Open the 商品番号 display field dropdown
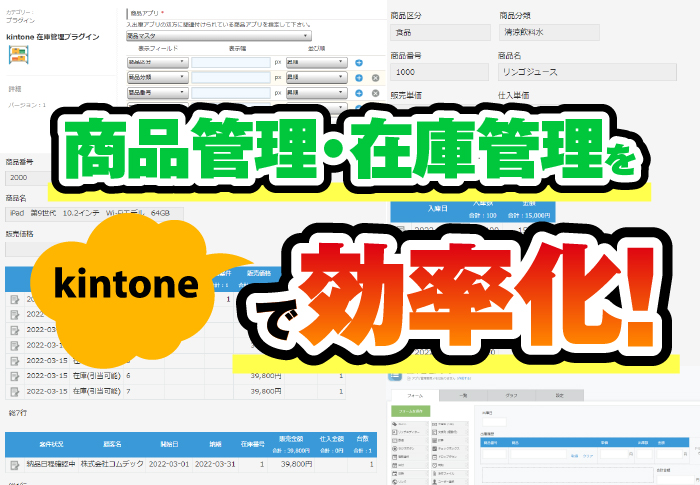Screen dimensions: 700x485 (158, 92)
